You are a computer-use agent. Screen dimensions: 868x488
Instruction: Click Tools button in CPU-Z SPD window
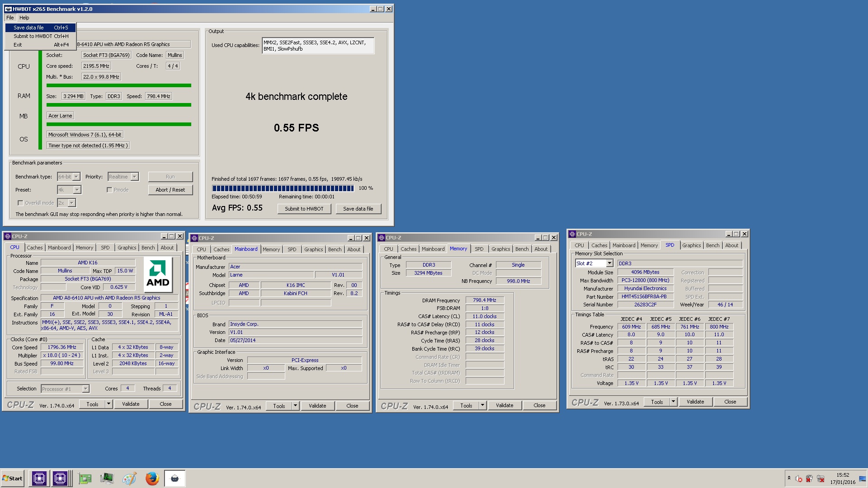click(x=657, y=402)
